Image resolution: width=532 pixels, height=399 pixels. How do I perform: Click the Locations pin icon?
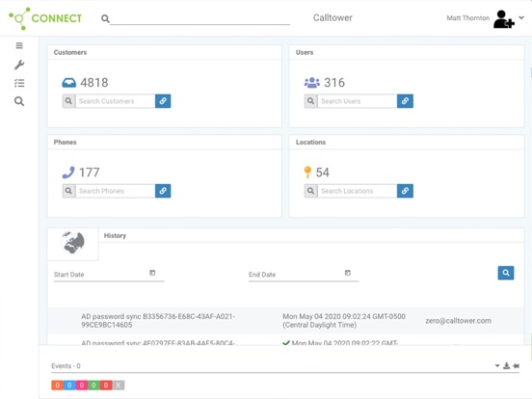[307, 172]
